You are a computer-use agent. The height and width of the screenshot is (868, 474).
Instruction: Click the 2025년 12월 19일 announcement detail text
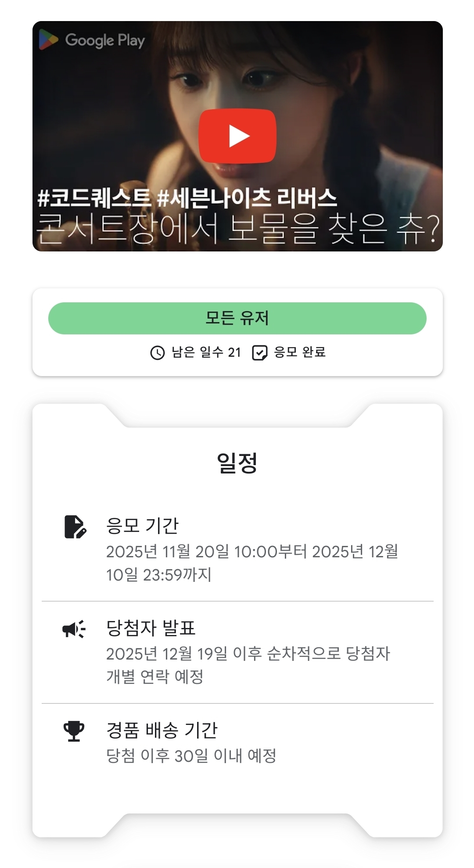248,665
